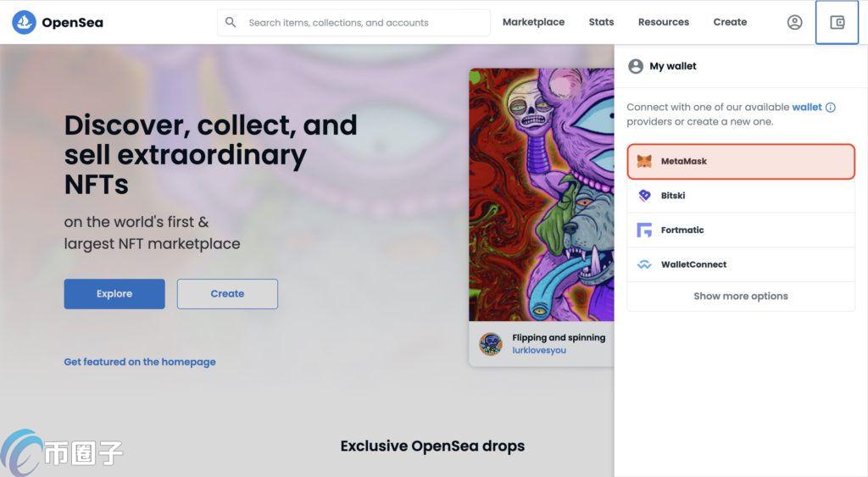
Task: Open the Stats menu
Action: coord(601,22)
